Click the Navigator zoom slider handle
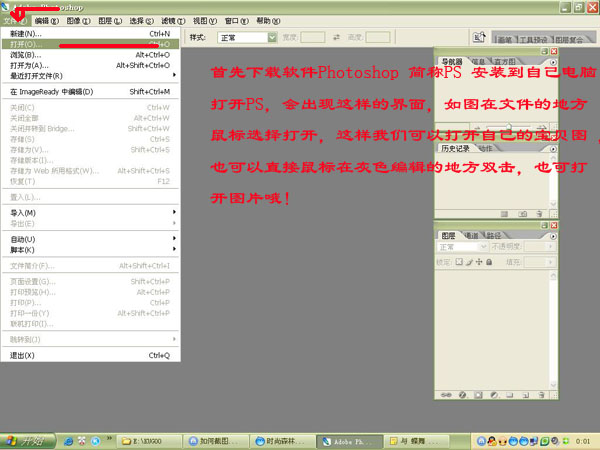This screenshot has width=600, height=450. pos(509,126)
